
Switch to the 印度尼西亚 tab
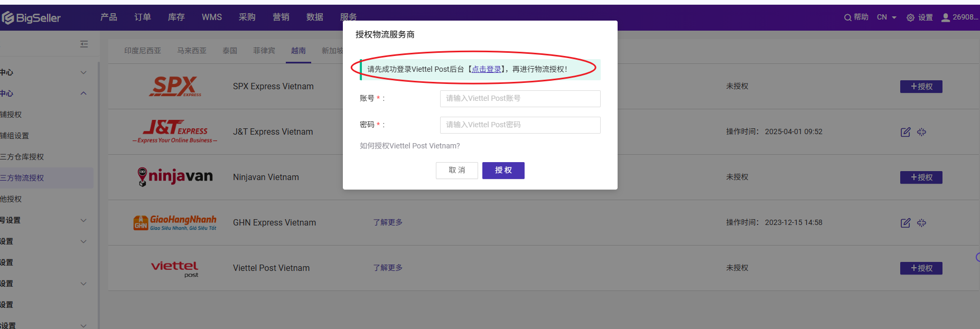(x=143, y=51)
